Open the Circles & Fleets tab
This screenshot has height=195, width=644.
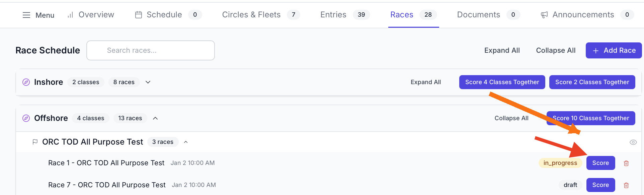[251, 15]
